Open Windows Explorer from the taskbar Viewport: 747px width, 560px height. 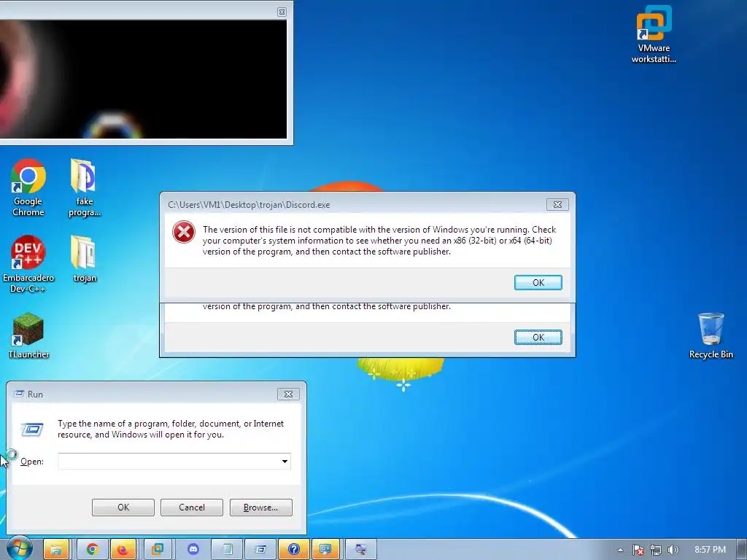56,550
